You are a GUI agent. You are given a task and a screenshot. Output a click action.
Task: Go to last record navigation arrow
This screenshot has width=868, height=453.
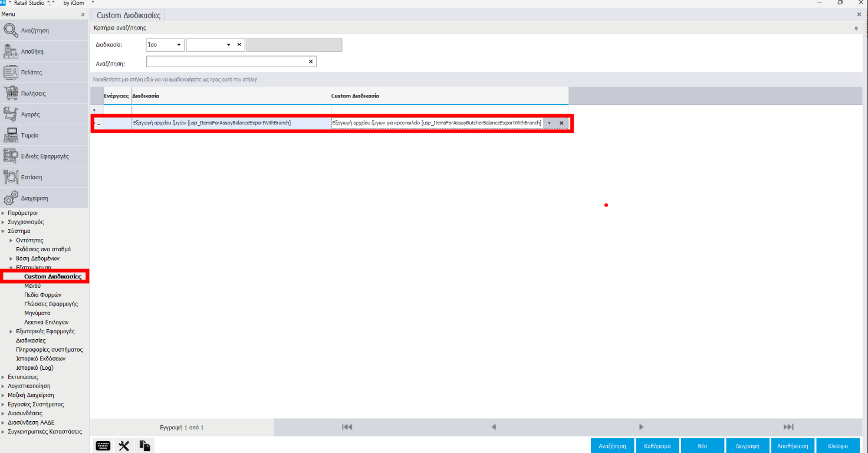click(x=788, y=427)
